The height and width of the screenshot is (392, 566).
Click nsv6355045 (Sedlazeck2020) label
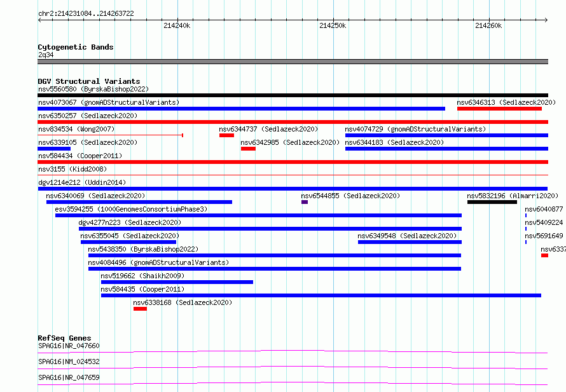(x=130, y=236)
